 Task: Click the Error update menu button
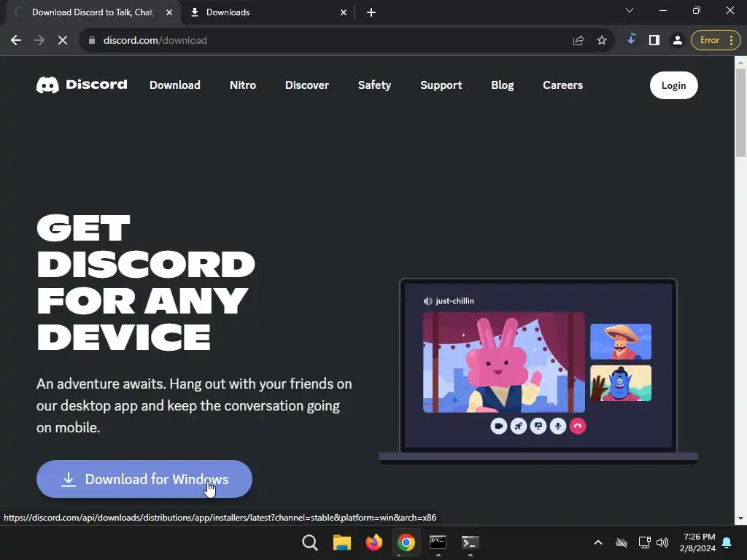[716, 41]
